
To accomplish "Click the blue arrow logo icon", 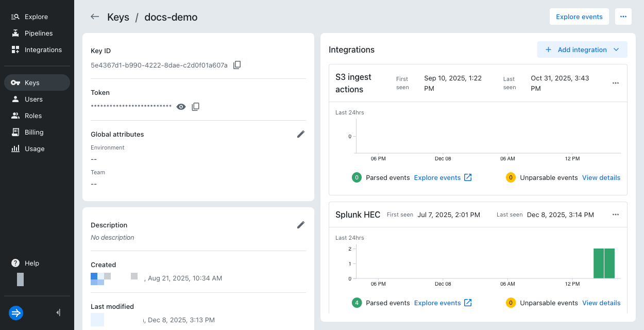I will click(16, 312).
